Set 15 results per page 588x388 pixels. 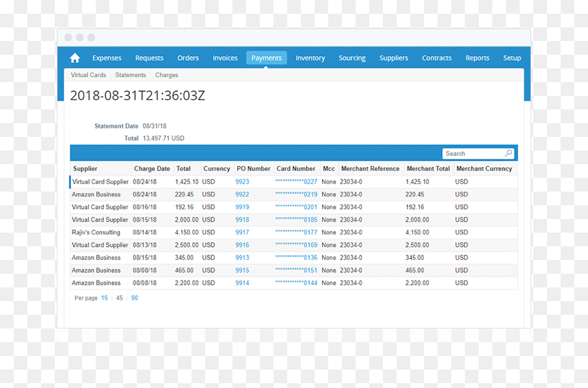(104, 298)
